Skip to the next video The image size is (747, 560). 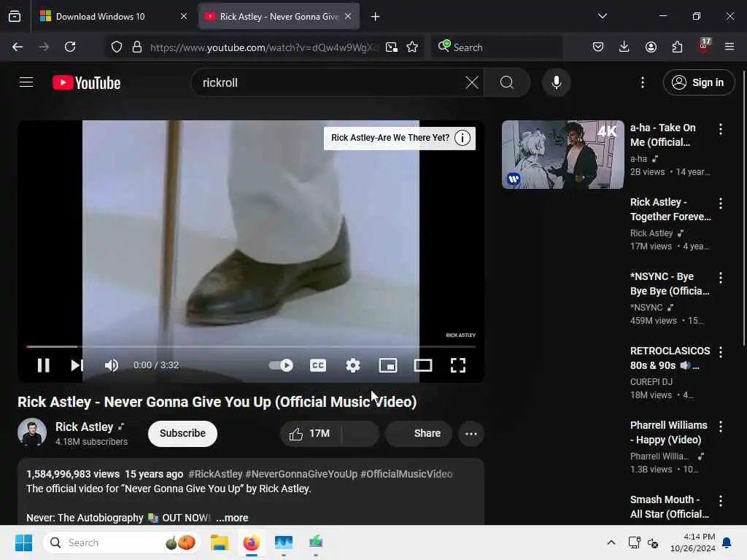coord(77,365)
